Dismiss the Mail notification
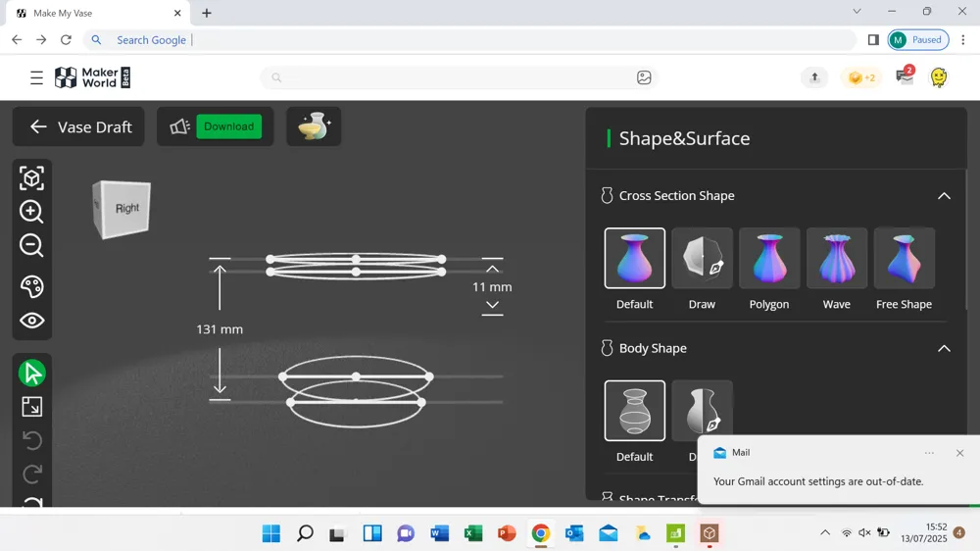Viewport: 980px width, 551px height. point(960,453)
